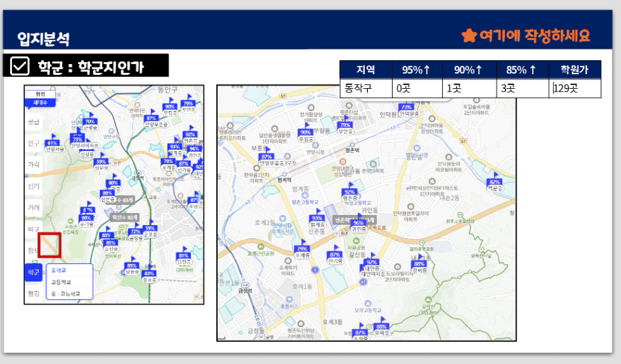Click the 동안구 label in left map

(x=168, y=89)
